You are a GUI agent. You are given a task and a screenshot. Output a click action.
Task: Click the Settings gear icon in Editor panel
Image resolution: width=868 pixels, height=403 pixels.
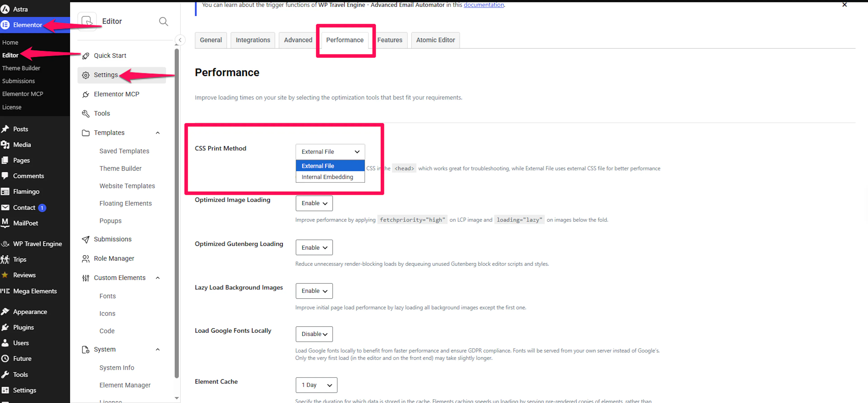tap(86, 75)
